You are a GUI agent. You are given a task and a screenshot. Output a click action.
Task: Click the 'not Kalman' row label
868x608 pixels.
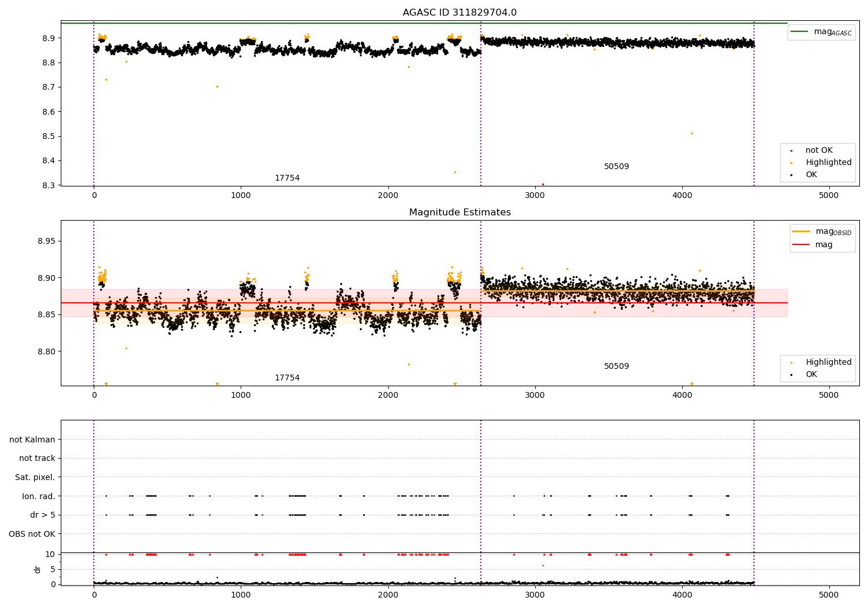coord(32,439)
